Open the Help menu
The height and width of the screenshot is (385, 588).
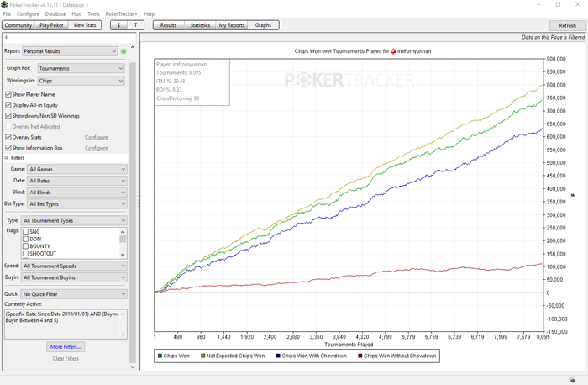coord(149,14)
